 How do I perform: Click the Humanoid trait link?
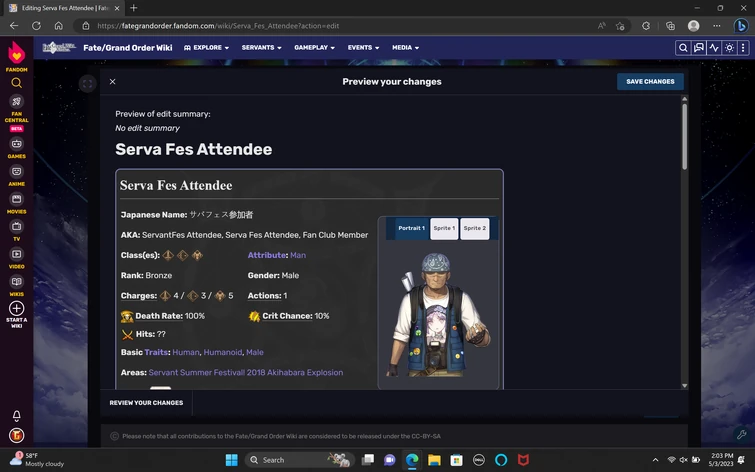click(x=223, y=352)
